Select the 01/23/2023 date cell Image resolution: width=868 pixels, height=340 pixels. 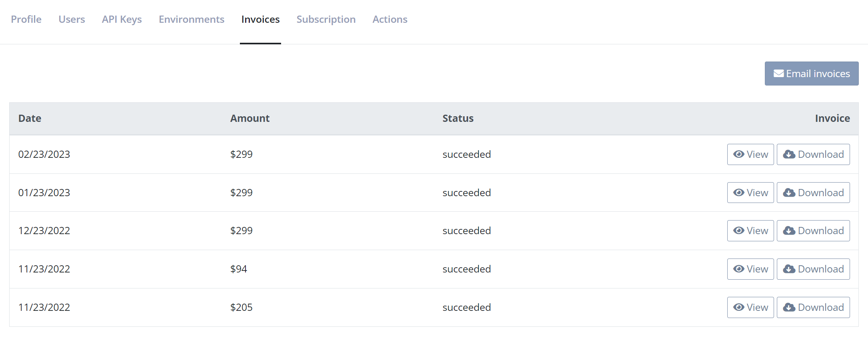coord(44,193)
